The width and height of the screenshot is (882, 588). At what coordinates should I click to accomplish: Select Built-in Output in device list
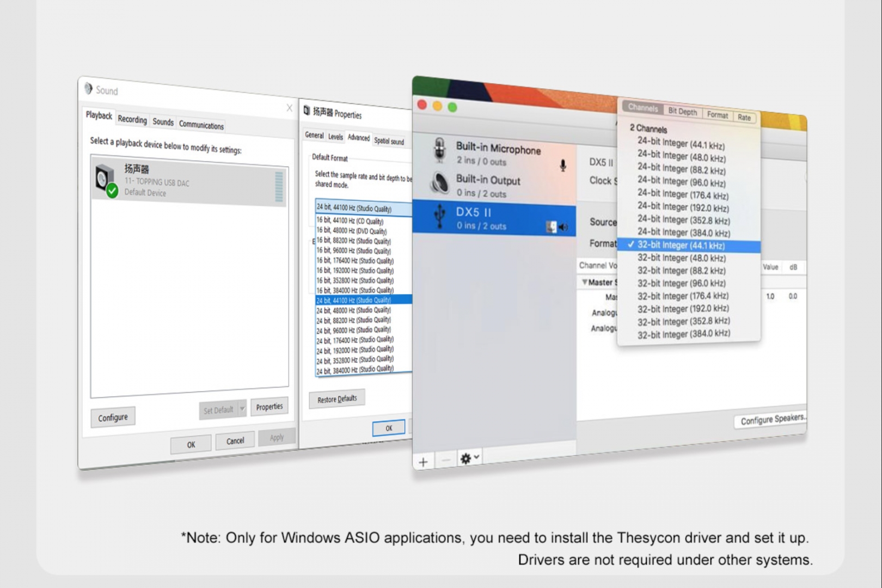[x=494, y=185]
